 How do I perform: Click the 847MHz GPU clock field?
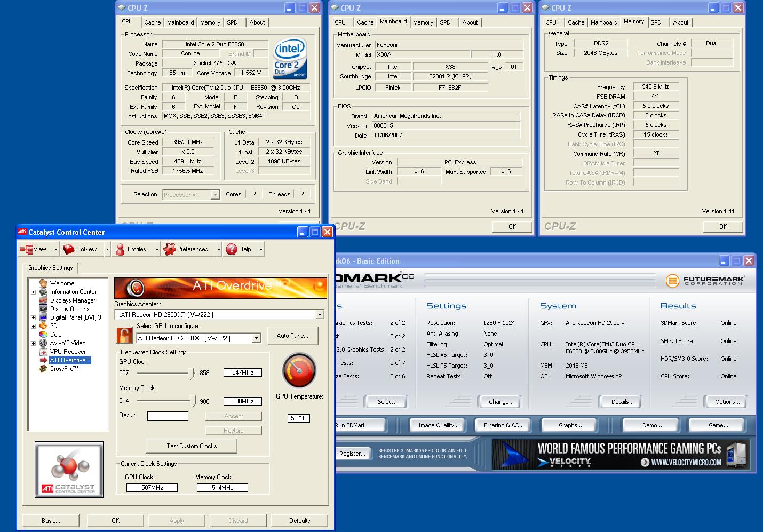point(243,372)
